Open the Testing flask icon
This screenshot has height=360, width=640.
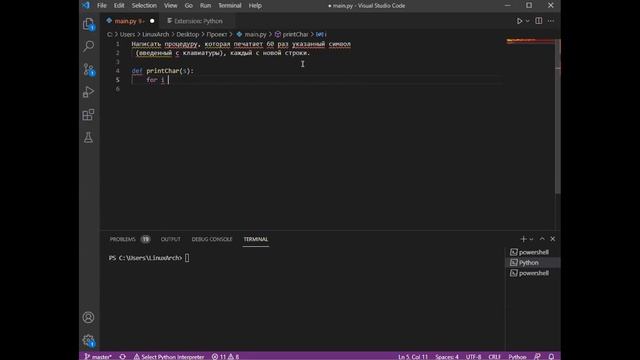[x=89, y=138]
